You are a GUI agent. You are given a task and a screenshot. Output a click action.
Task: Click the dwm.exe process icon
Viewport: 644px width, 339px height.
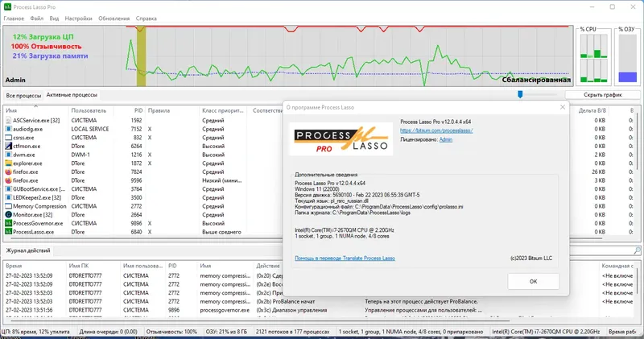pos(8,155)
